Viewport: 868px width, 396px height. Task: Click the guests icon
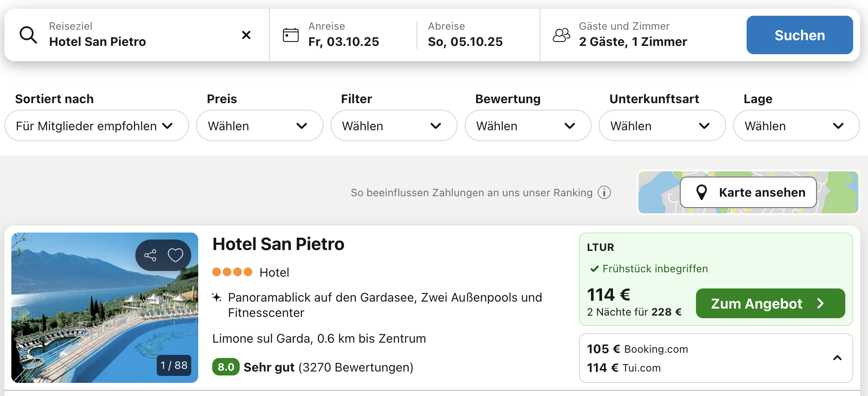(x=561, y=35)
